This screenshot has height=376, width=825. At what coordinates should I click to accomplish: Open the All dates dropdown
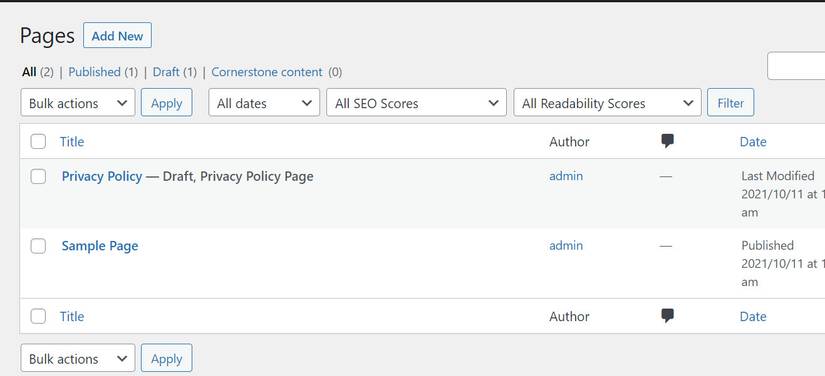point(264,103)
